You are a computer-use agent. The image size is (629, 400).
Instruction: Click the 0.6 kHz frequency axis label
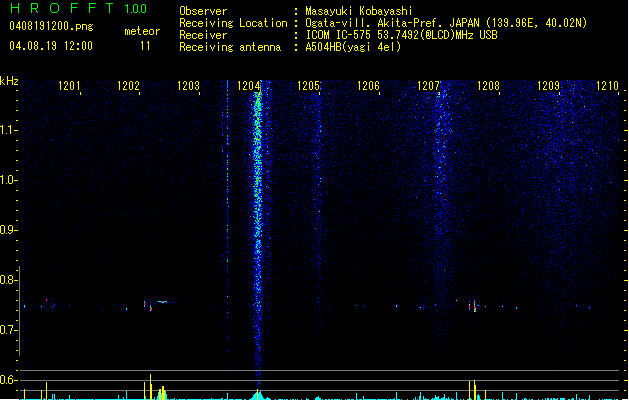tap(8, 380)
